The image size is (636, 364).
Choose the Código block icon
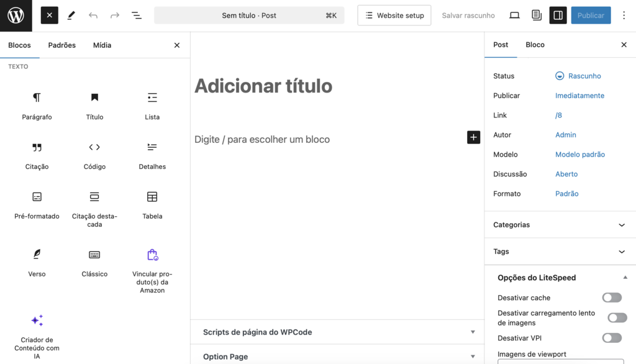[94, 147]
